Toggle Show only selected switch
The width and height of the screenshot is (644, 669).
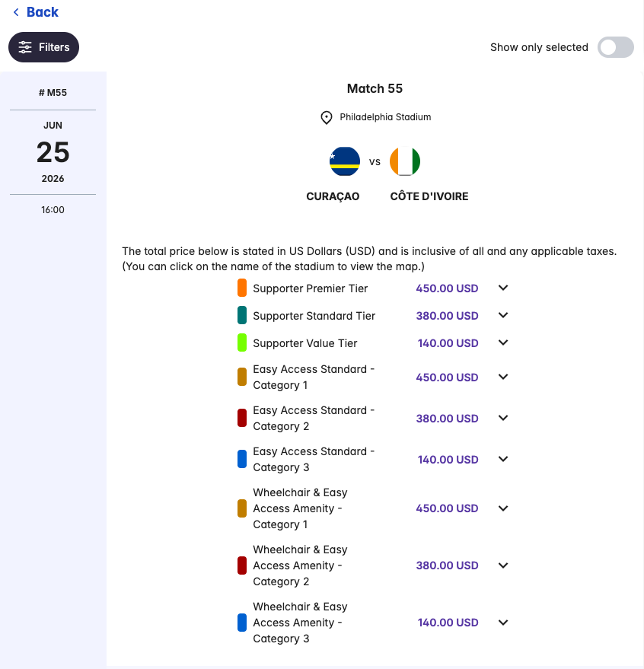(x=615, y=47)
